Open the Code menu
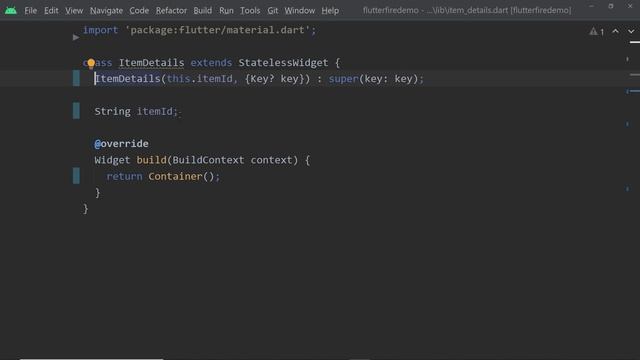The width and height of the screenshot is (640, 360). click(139, 10)
